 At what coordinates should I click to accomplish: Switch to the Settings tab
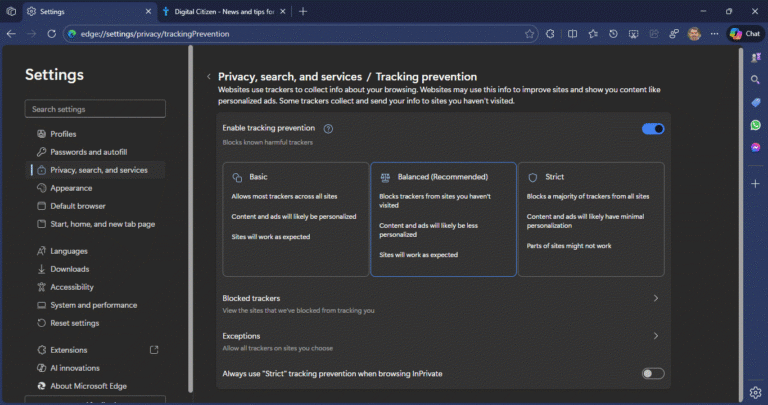point(90,11)
